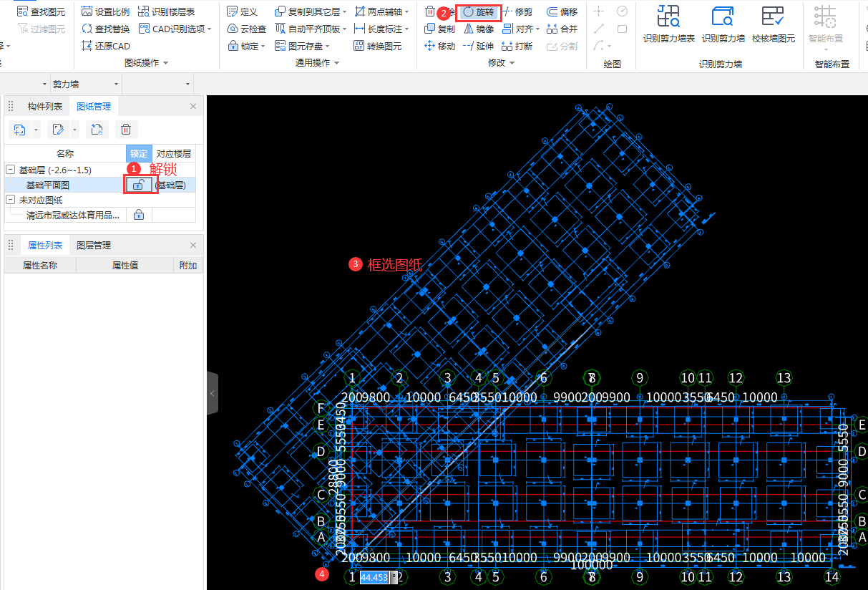Image resolution: width=868 pixels, height=590 pixels.
Task: Click the rotation angle input showing 44.453
Action: 374,577
